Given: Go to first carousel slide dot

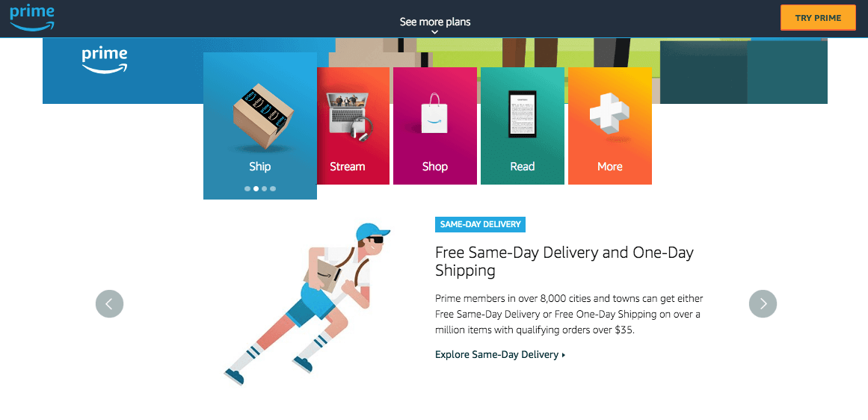Looking at the screenshot, I should point(247,188).
